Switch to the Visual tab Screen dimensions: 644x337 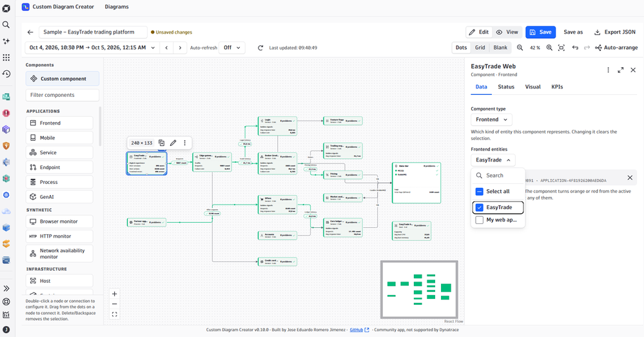click(x=532, y=87)
